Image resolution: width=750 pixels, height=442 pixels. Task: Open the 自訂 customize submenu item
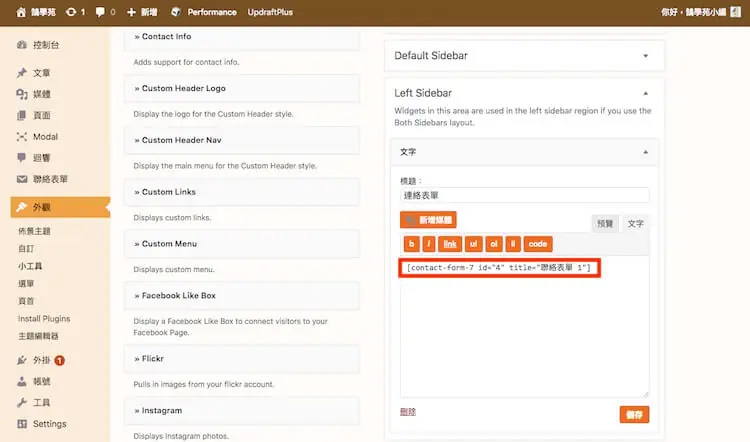pos(26,249)
